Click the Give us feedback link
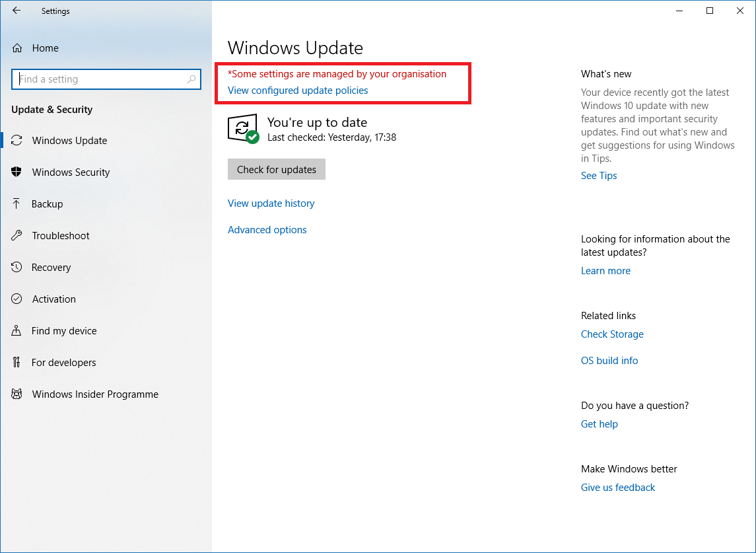Image resolution: width=756 pixels, height=553 pixels. [618, 488]
